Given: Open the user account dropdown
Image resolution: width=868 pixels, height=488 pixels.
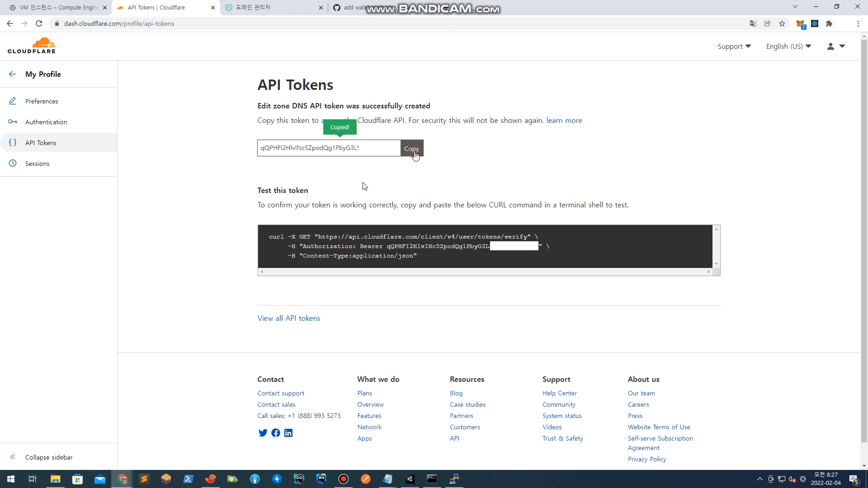Looking at the screenshot, I should (836, 46).
